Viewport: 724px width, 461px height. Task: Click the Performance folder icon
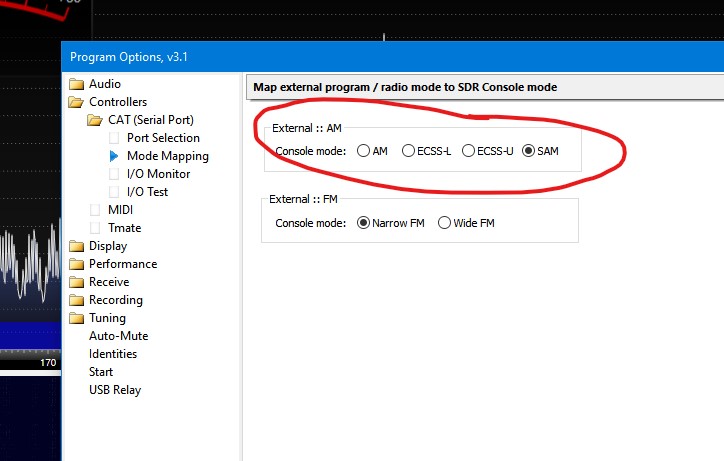pos(76,264)
